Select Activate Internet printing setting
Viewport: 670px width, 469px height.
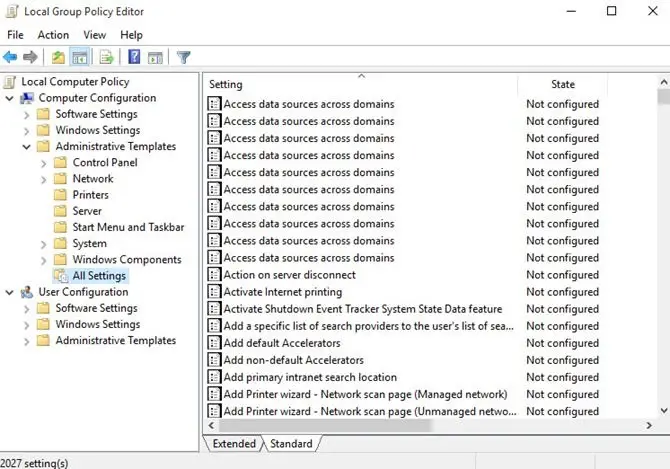tap(283, 292)
